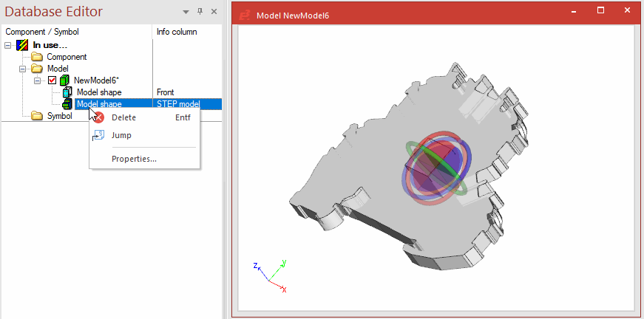Click the red Delete icon in menu
Image resolution: width=644 pixels, height=319 pixels.
(x=98, y=117)
